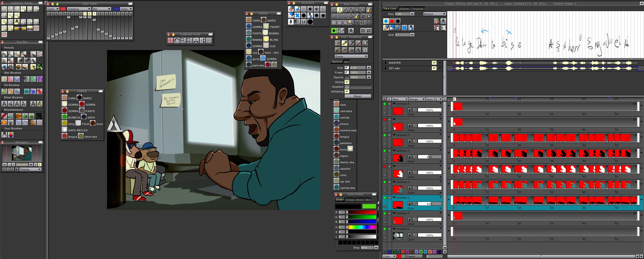Toggle the Drying checkbox

coord(347,82)
